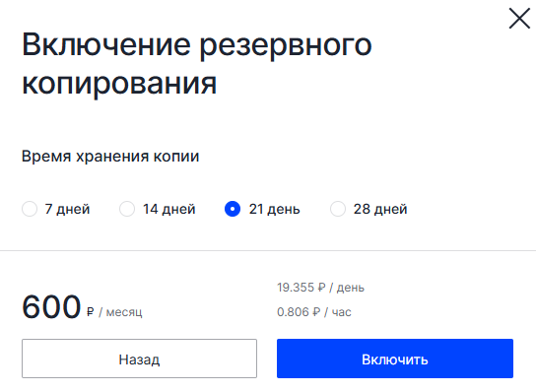Image resolution: width=536 pixels, height=392 pixels.
Task: Confirm with the blue Включить button
Action: click(x=395, y=359)
